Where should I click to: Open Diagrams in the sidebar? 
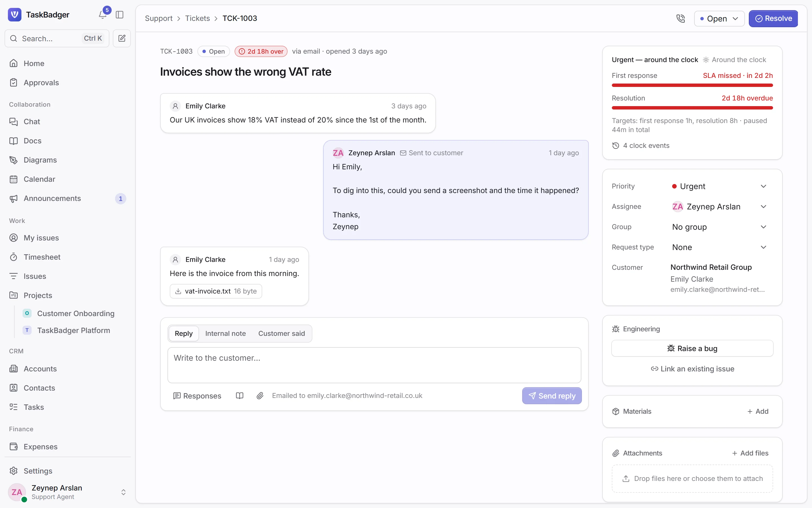pos(67,160)
